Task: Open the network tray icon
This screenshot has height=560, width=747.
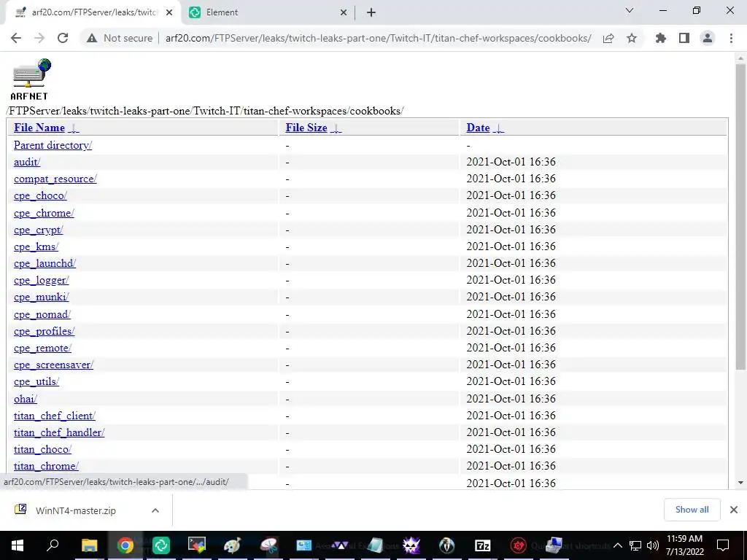Action: pos(635,545)
